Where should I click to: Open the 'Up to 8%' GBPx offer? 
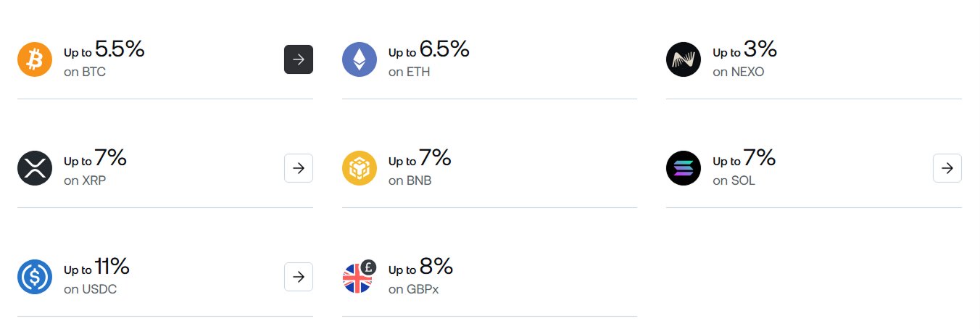(x=420, y=268)
